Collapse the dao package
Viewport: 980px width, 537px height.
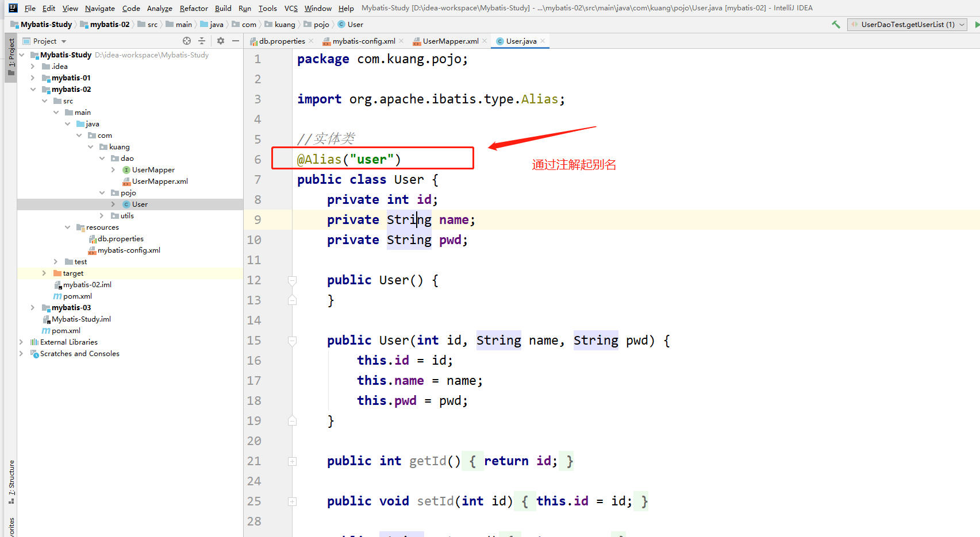tap(102, 159)
